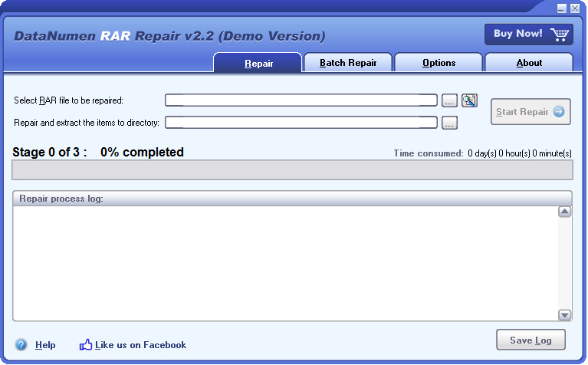Click the '0 day(s) 0 hour(s) 0 minute(s)' value

coord(519,153)
